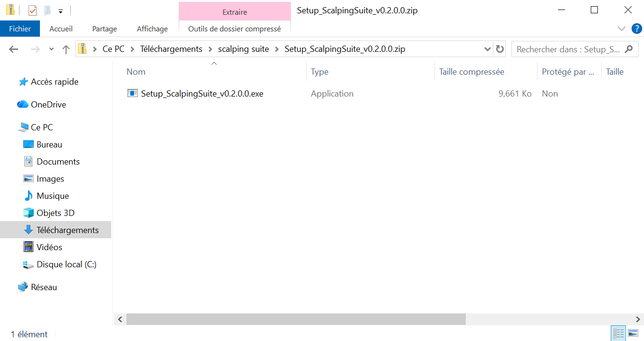Switch to large thumbnails view icon
Image resolution: width=644 pixels, height=341 pixels.
tap(633, 333)
